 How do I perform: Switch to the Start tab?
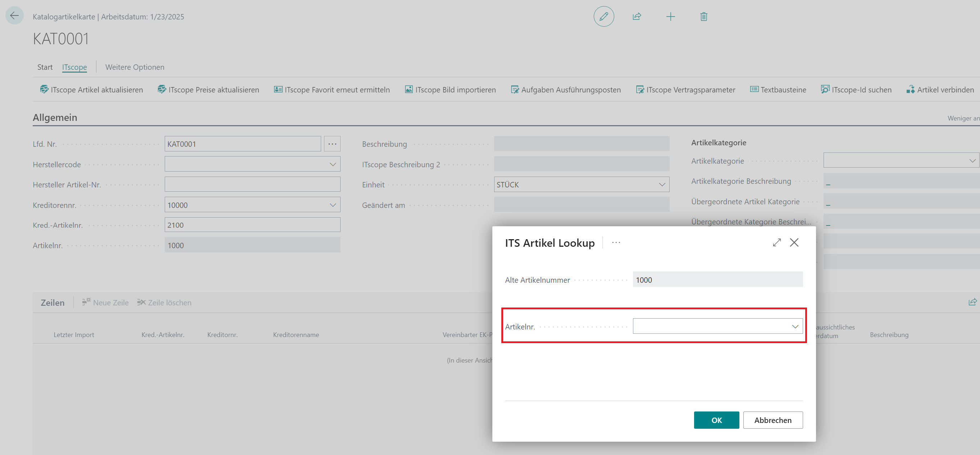[x=45, y=67]
